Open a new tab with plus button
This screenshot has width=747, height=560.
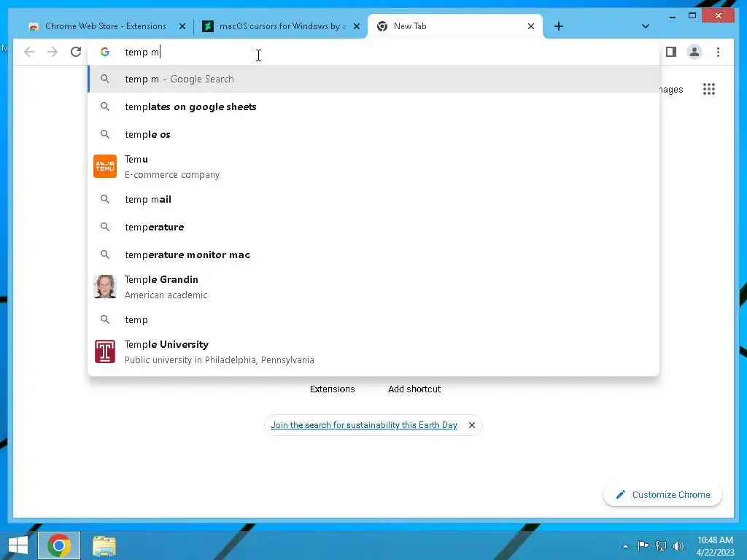pyautogui.click(x=559, y=26)
